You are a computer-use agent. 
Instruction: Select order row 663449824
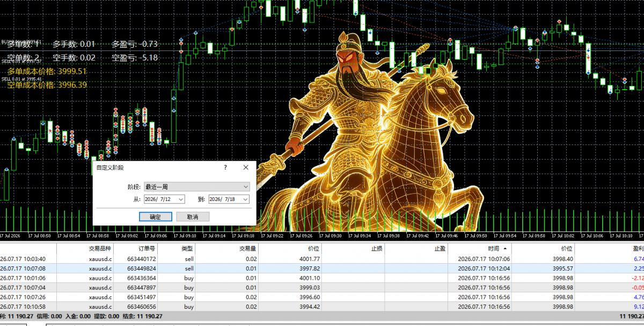322,269
